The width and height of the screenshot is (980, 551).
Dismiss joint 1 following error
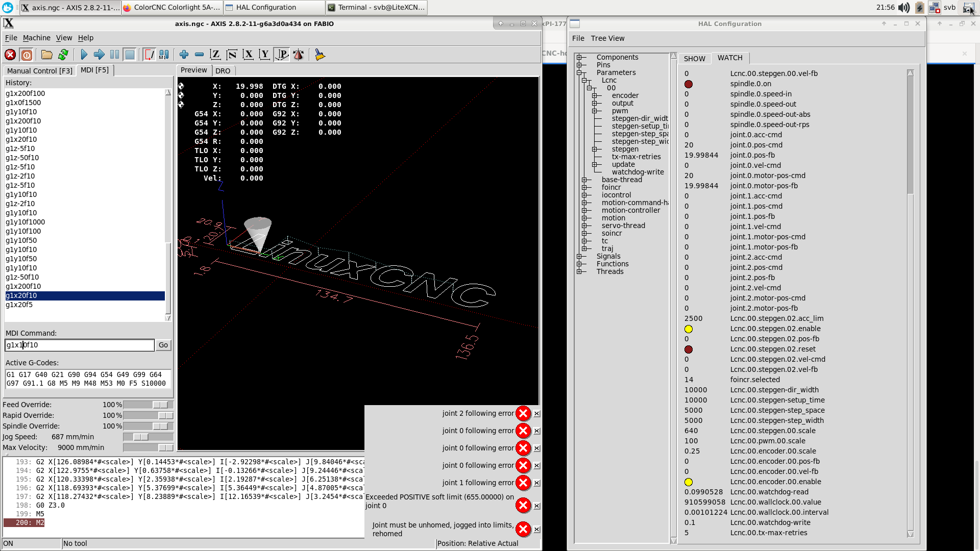(x=537, y=483)
